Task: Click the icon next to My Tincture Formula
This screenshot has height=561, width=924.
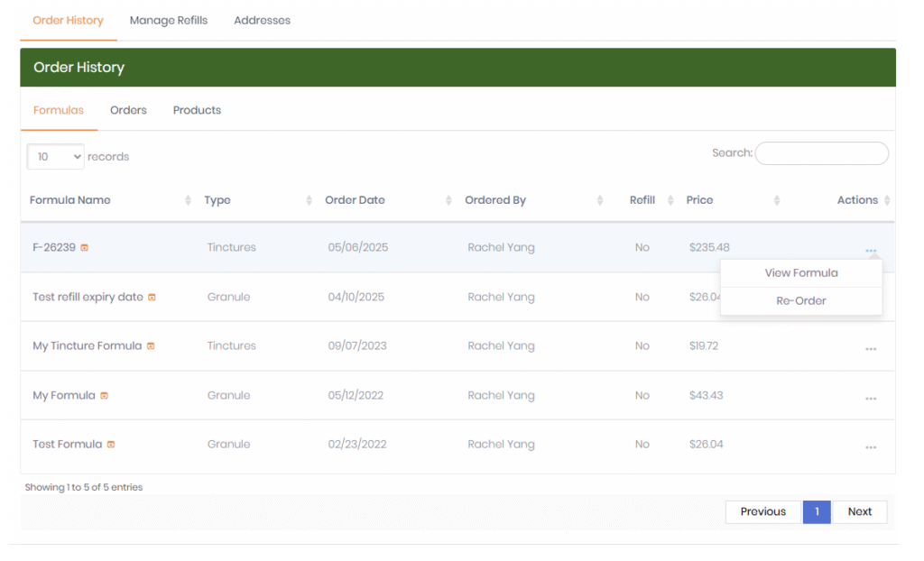Action: (x=151, y=346)
